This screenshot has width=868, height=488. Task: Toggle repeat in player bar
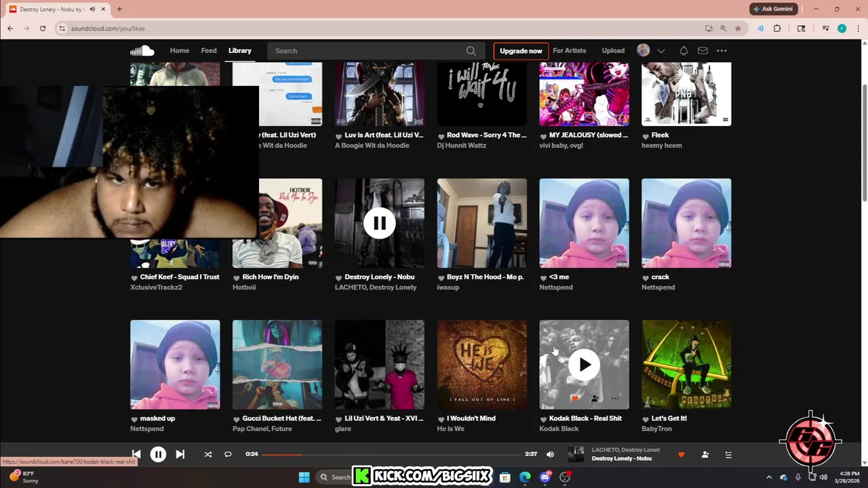[x=228, y=454]
